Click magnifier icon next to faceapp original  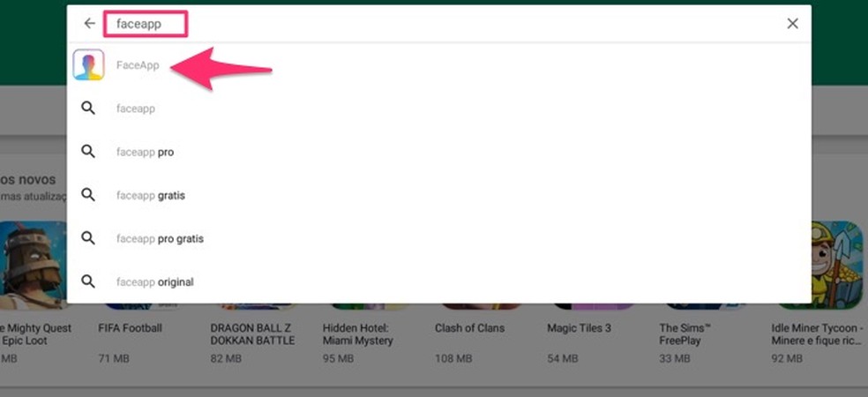pos(88,281)
